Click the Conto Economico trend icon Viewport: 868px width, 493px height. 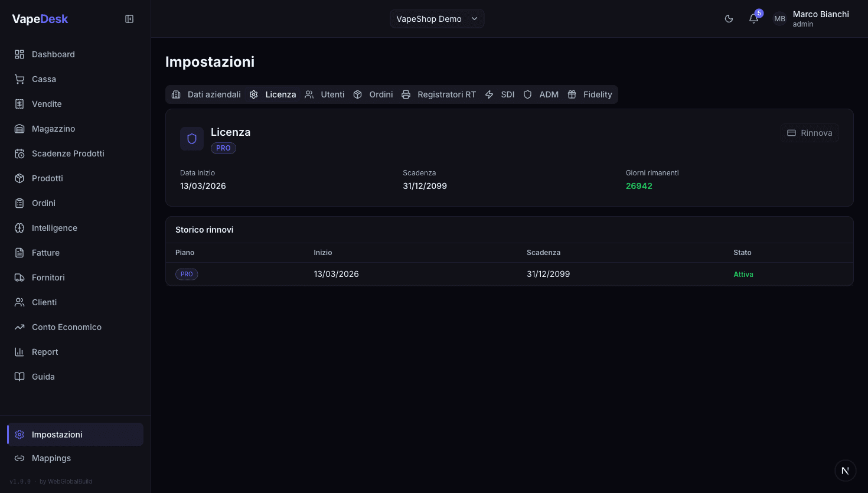pyautogui.click(x=19, y=327)
